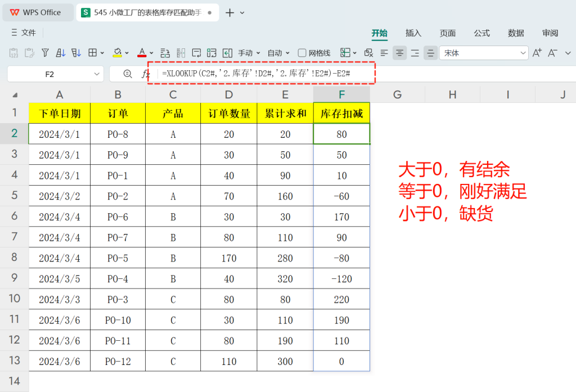576x392 pixels.
Task: Click cell showing order PO-12
Action: pos(118,362)
